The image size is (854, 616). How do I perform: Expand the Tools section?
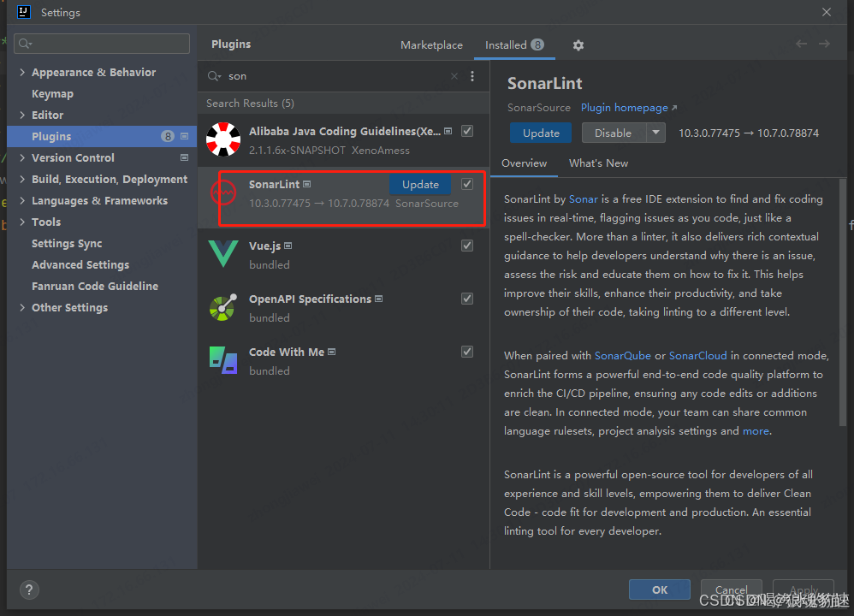pos(22,222)
